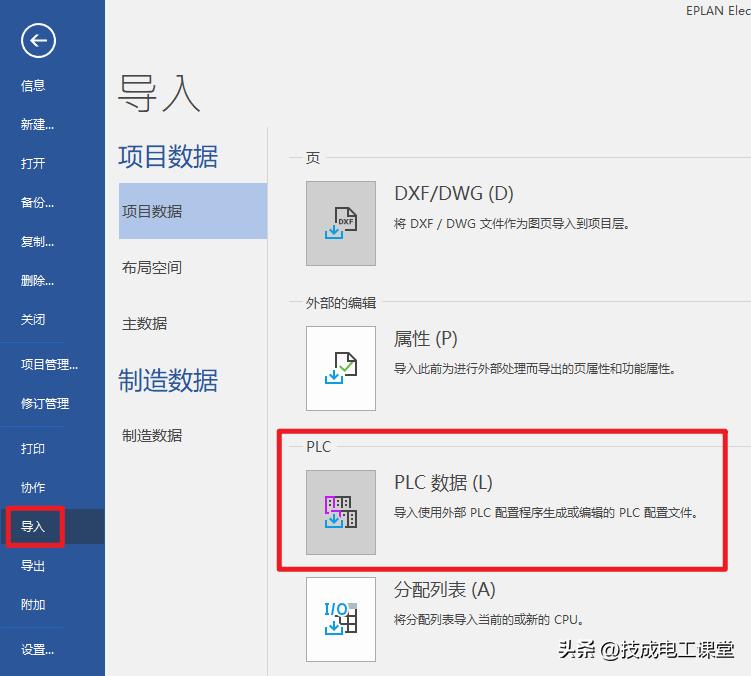Select 新建... in the sidebar
Viewport: 751px width, 676px height.
[x=37, y=125]
